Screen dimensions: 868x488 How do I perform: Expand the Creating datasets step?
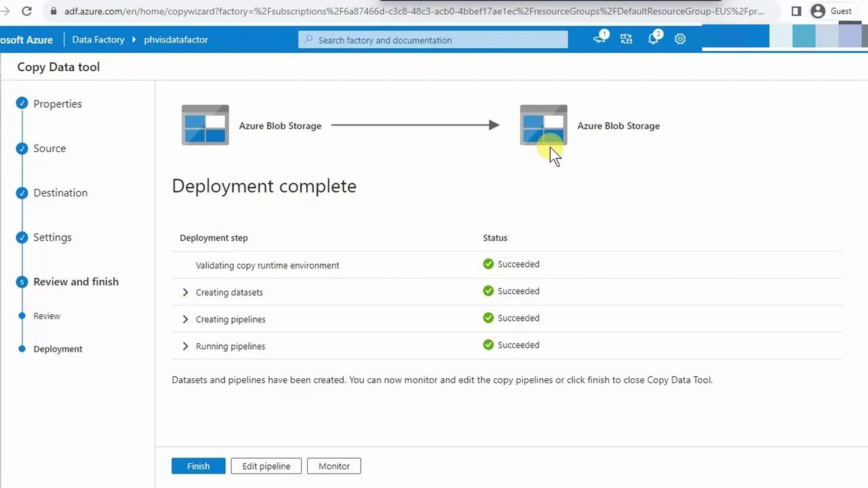(185, 292)
